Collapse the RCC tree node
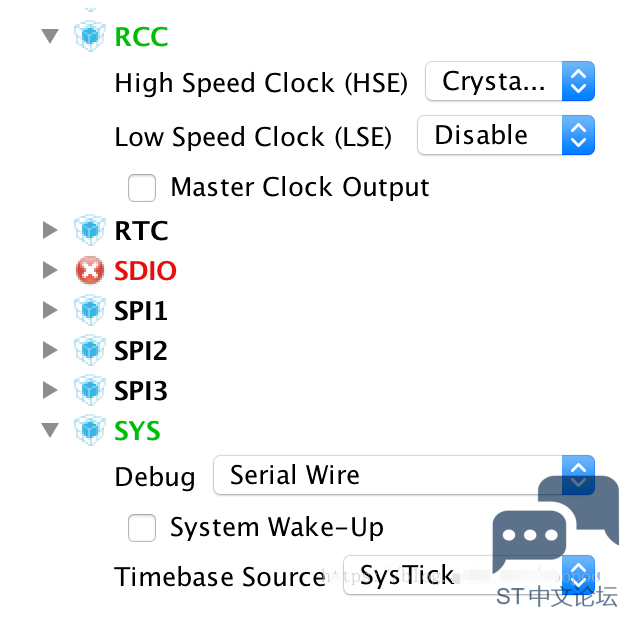The image size is (630, 620). coord(50,36)
